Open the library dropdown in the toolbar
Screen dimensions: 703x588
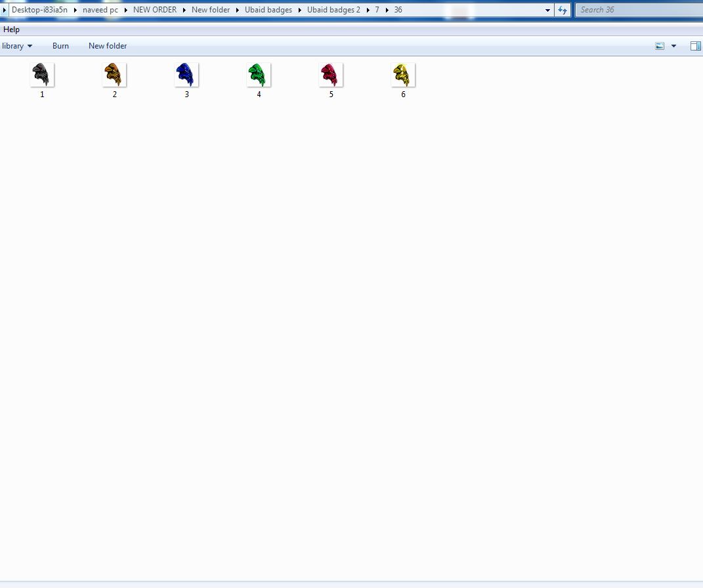17,46
